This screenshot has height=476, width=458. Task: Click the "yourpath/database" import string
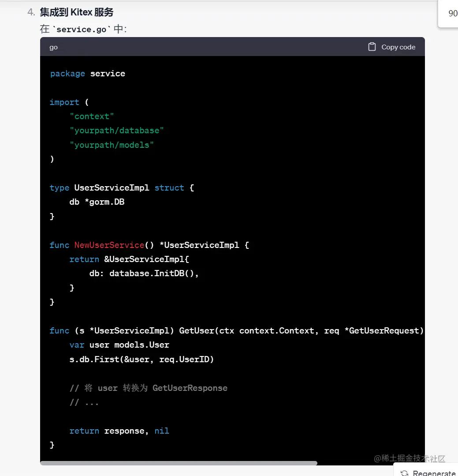pyautogui.click(x=117, y=131)
